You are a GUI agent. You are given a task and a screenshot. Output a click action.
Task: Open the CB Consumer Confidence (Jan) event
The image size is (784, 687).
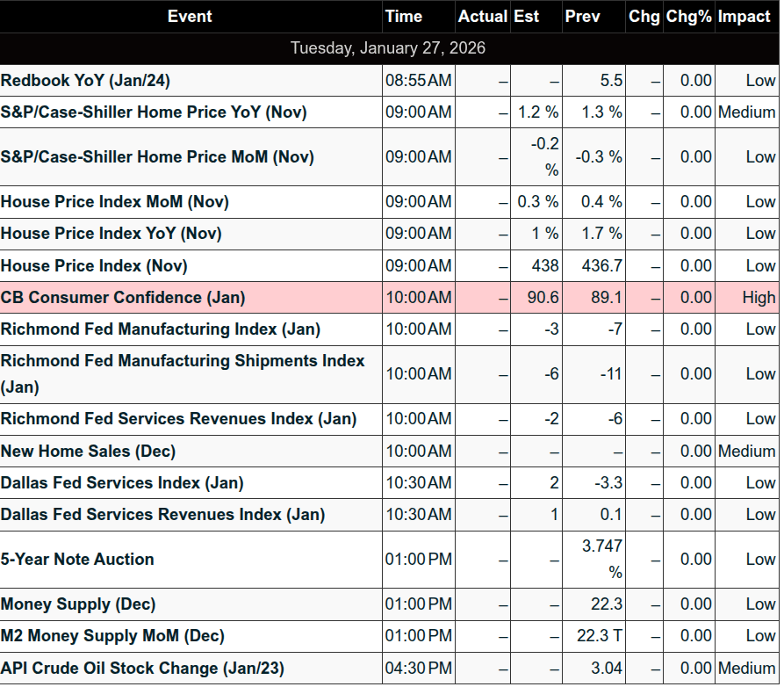point(123,298)
